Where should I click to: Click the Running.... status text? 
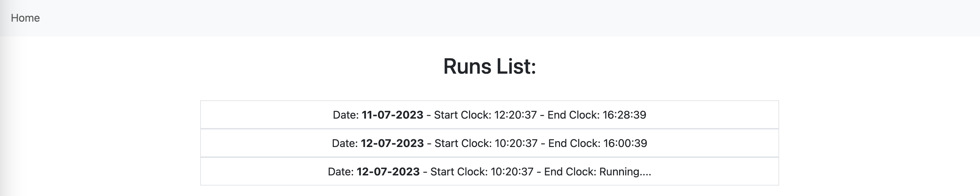[625, 172]
